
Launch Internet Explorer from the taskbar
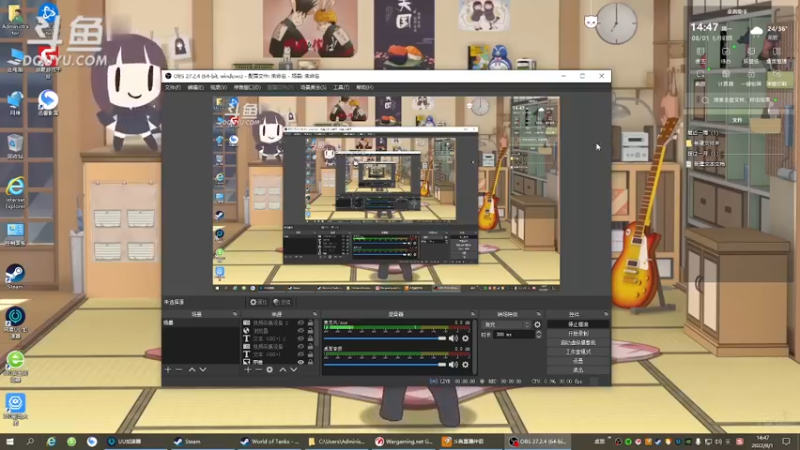51,442
